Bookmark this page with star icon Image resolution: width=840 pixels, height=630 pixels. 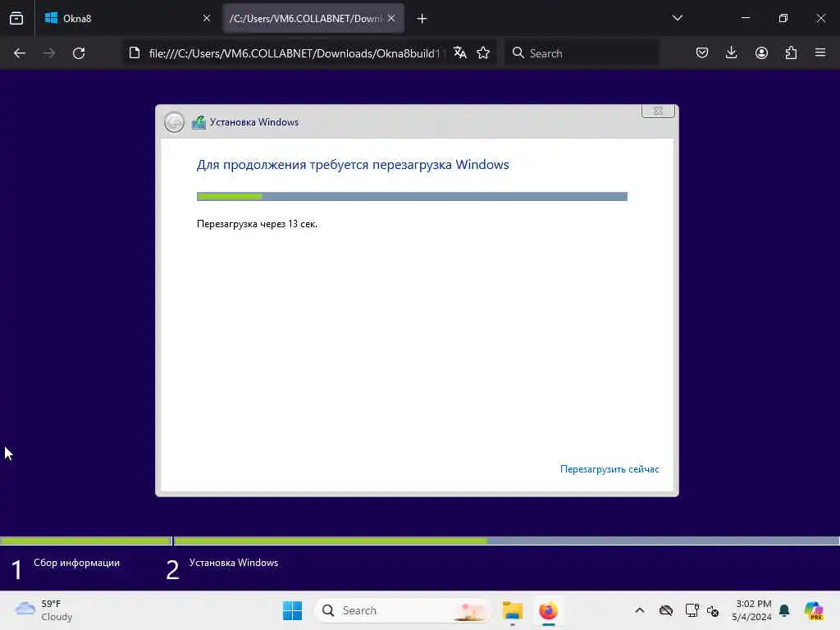[483, 53]
